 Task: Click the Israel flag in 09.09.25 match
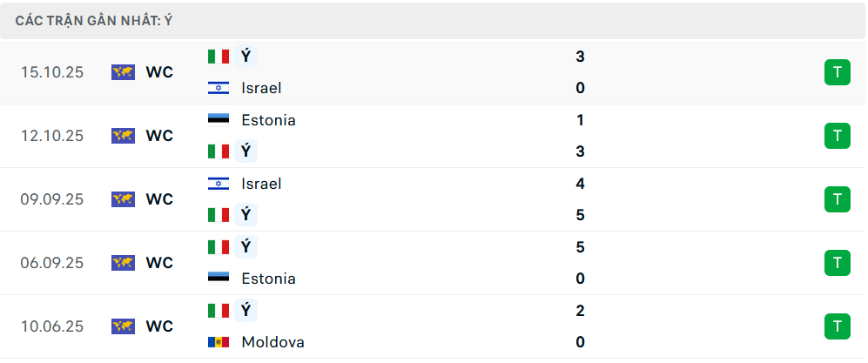[219, 184]
